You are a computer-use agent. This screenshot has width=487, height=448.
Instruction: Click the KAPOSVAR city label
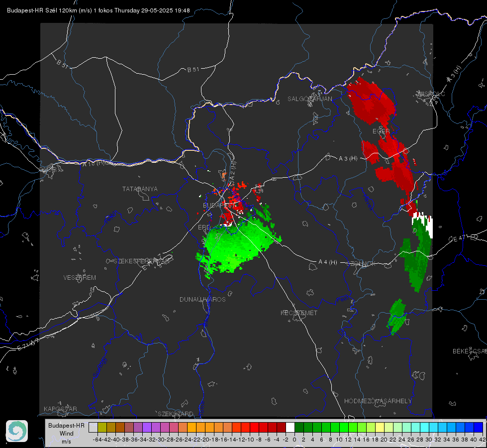(60, 409)
